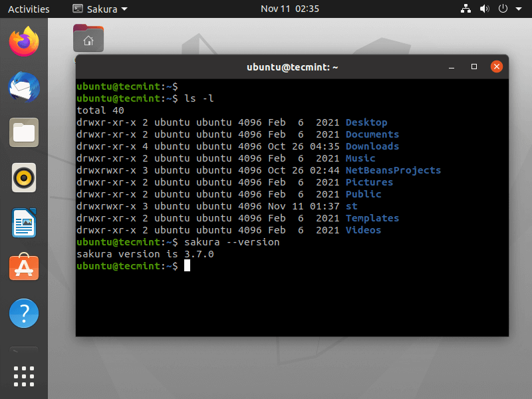Launch Rhythmbox music player
The height and width of the screenshot is (399, 532).
click(x=24, y=178)
